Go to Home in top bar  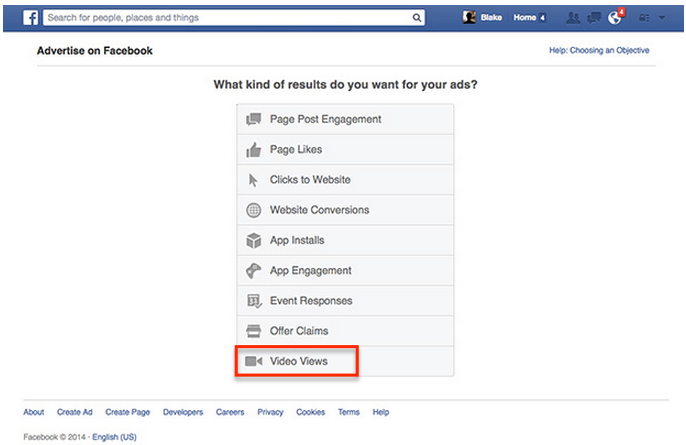click(525, 18)
